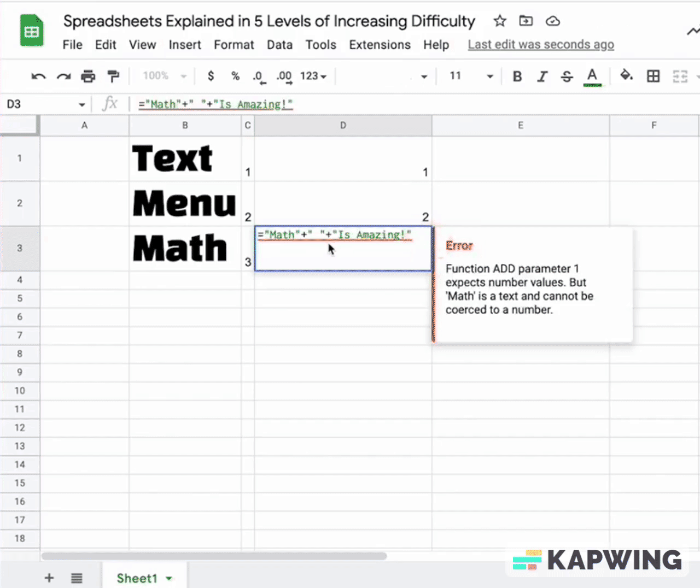This screenshot has height=588, width=700.
Task: Open the Sheet1 tab options arrow
Action: click(169, 578)
